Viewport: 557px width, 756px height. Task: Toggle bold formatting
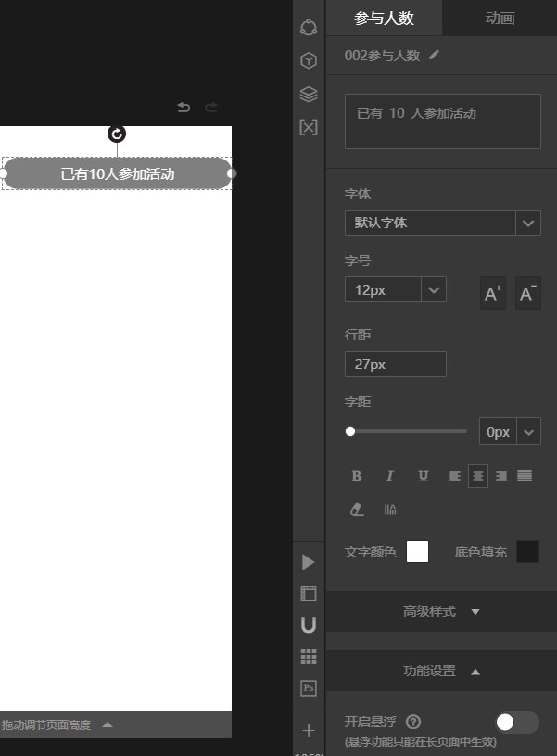[x=357, y=476]
